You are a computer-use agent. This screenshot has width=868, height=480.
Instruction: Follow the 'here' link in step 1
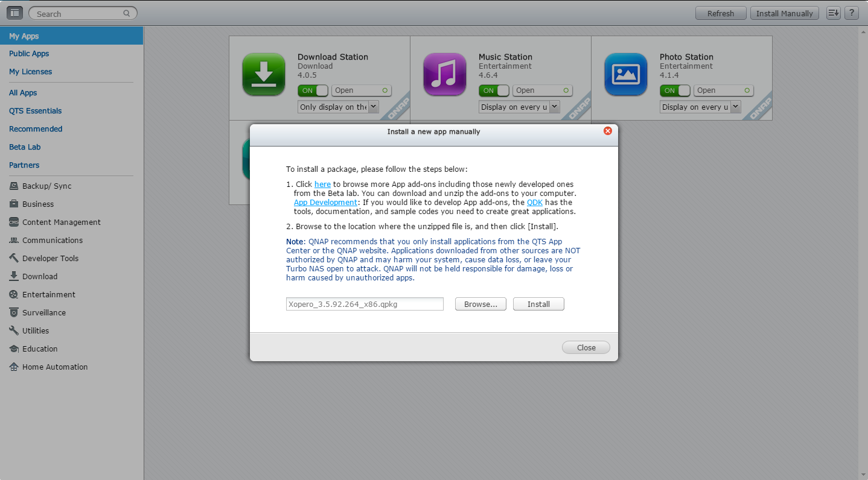tap(322, 185)
